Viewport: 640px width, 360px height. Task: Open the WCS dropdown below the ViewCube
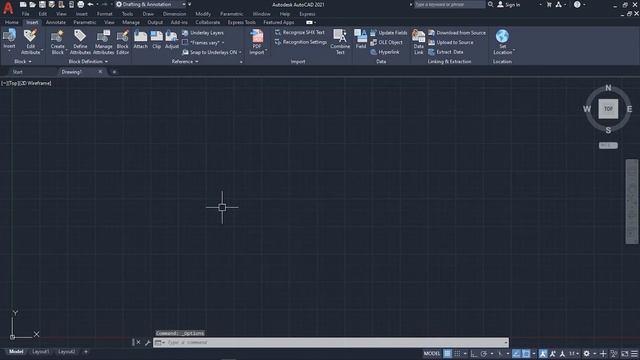pos(608,145)
